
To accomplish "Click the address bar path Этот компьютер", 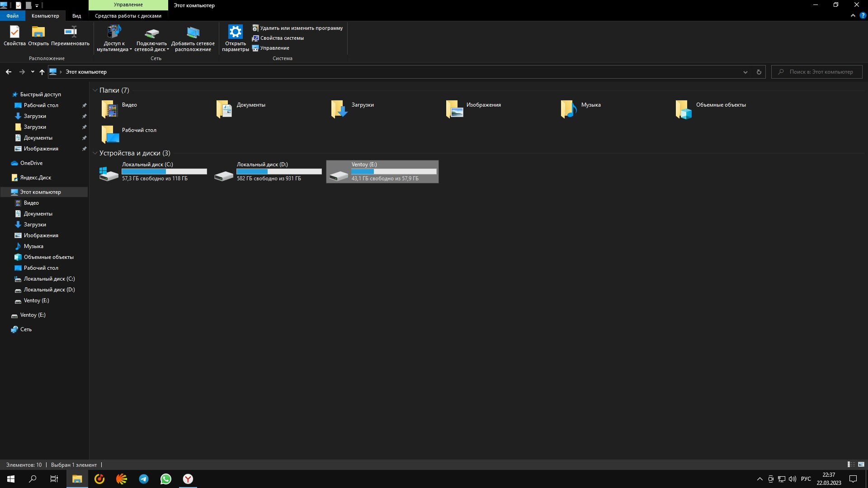I will [x=86, y=72].
